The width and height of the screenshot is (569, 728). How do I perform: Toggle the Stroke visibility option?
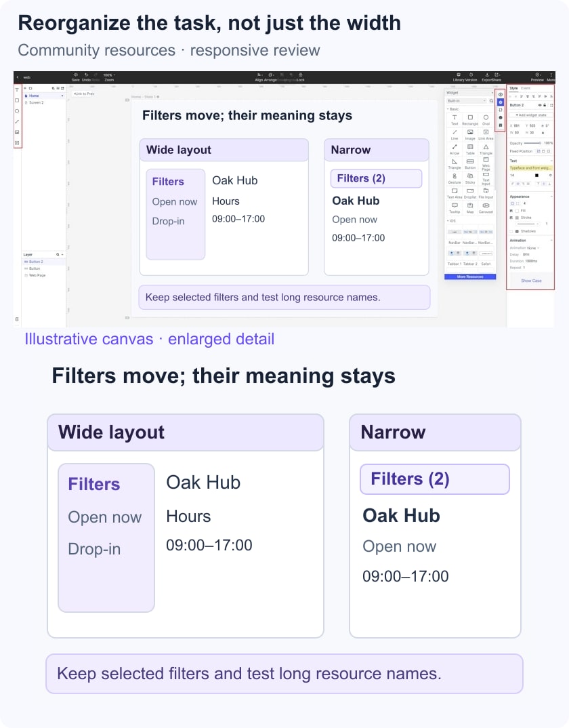[511, 218]
